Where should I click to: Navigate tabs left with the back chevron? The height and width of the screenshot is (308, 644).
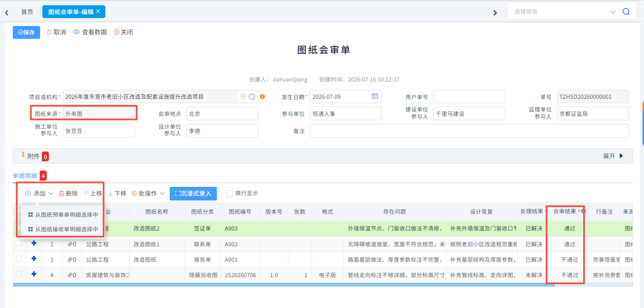(7, 13)
